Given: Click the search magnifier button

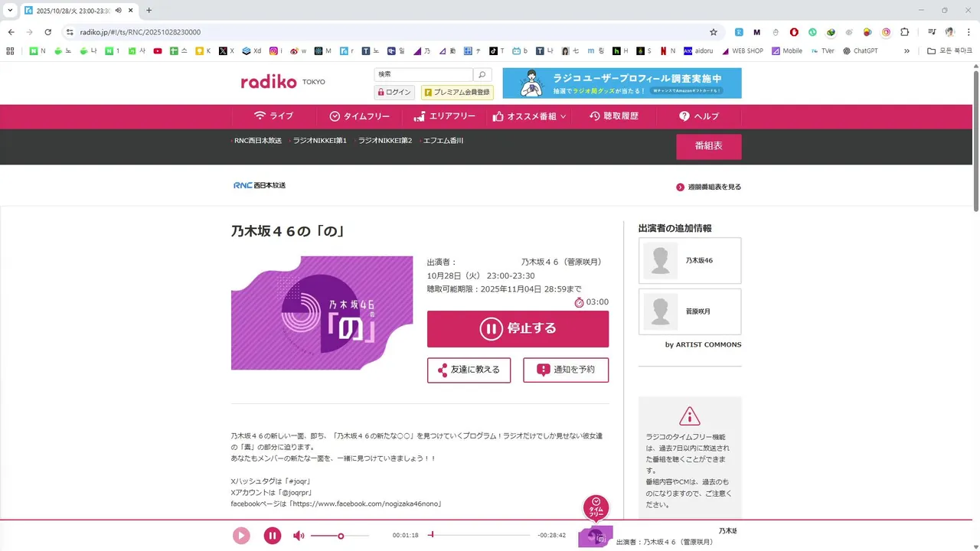Looking at the screenshot, I should coord(482,74).
